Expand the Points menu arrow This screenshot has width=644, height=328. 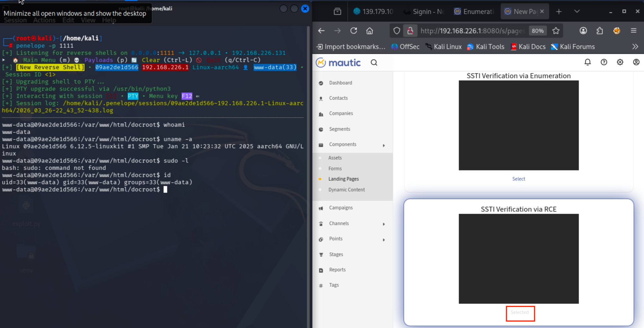click(x=384, y=240)
